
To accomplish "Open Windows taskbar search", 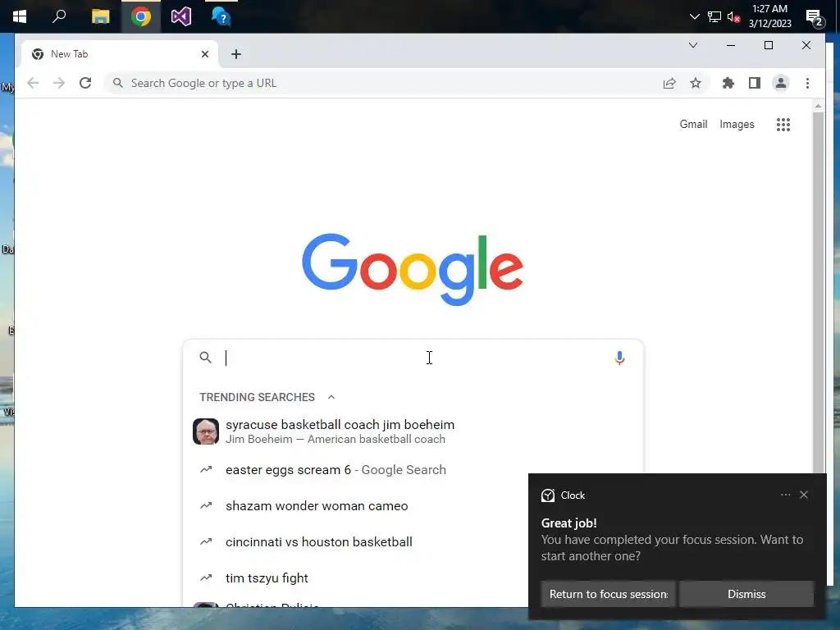I will coord(59,16).
